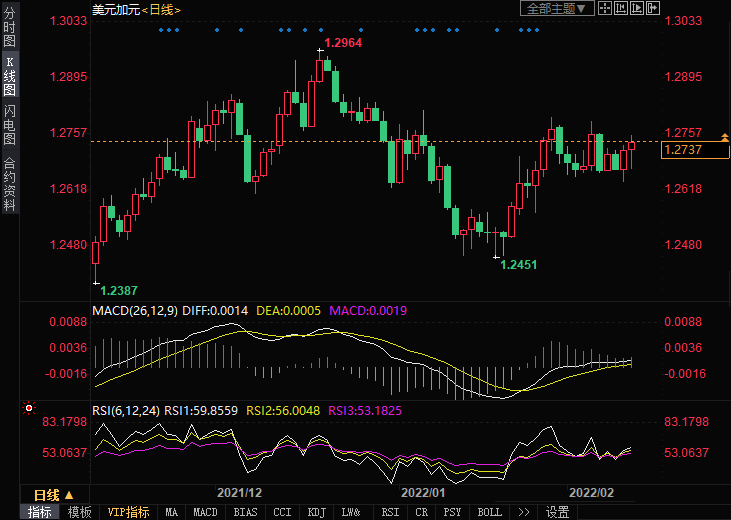Click the <日线> period label in chart title
731x520 pixels.
point(161,9)
